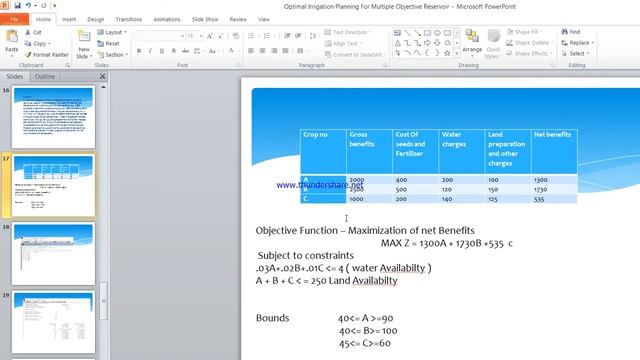Expand the shapes gallery More arrow

point(457,53)
